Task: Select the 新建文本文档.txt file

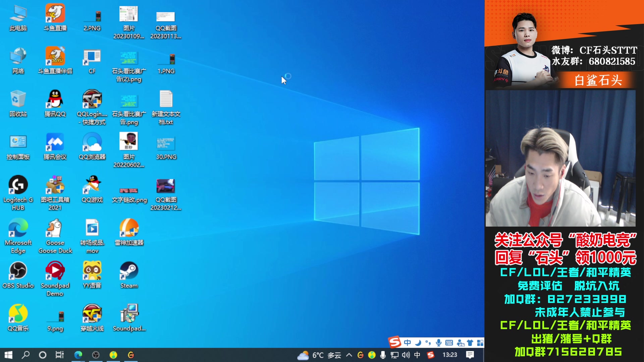Action: [x=166, y=108]
